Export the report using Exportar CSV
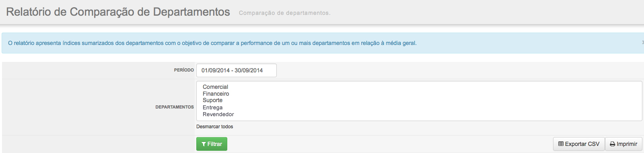Viewport: 644px width, 158px height. coord(579,144)
